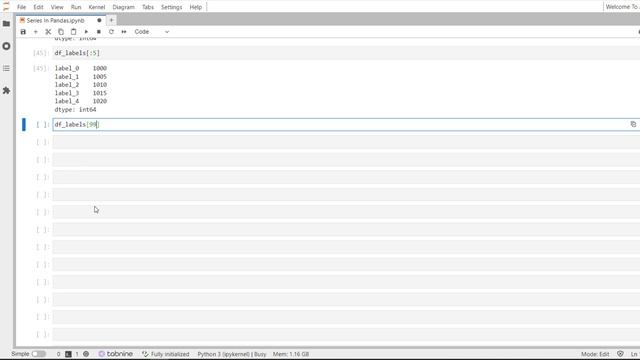Save the notebook with the disk icon
Screen dimensions: 640x360
[x=23, y=32]
